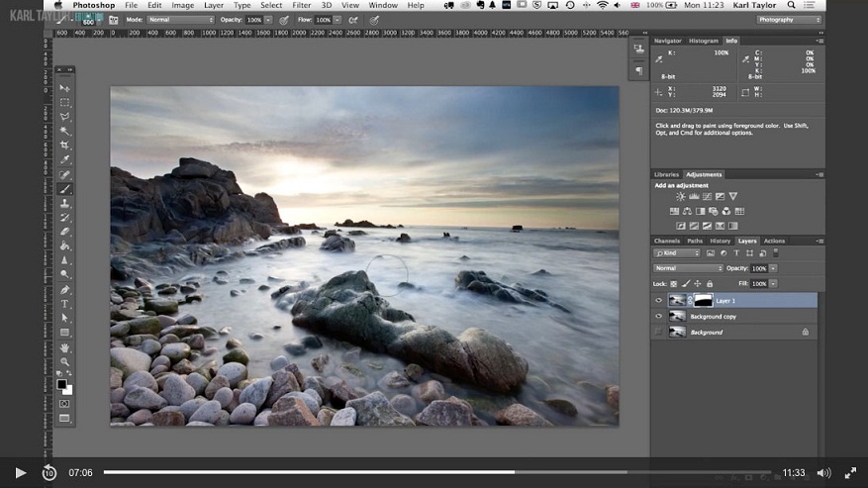The width and height of the screenshot is (868, 488).
Task: Click the layer mask thumbnail on Layer 1
Action: (703, 300)
